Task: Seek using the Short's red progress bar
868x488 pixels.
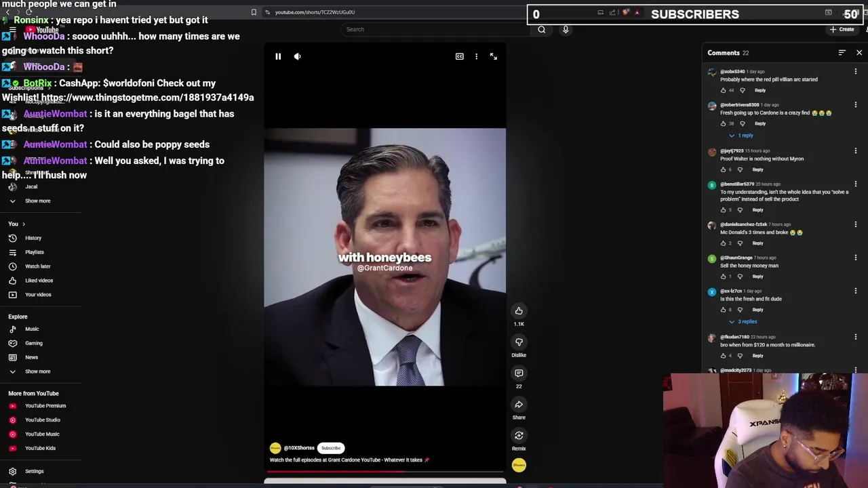Action: click(385, 471)
